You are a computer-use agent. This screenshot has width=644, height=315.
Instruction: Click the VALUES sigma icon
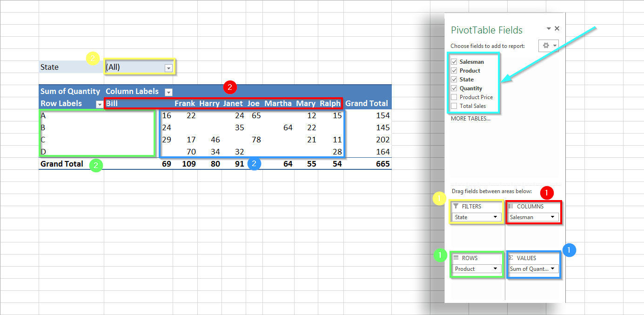point(511,258)
